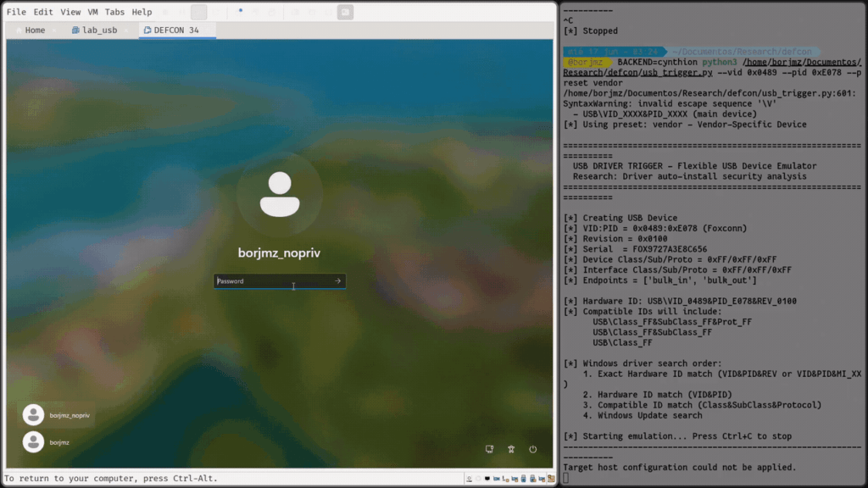Viewport: 868px width, 488px height.
Task: Click the "Using preset: vendor" terminal line
Action: [x=685, y=125]
